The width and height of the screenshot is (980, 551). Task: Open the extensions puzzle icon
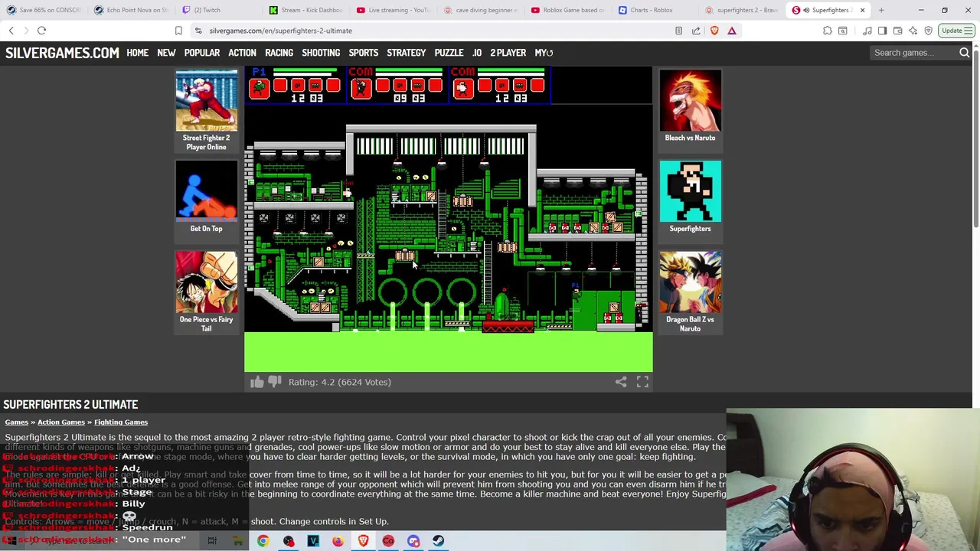[828, 31]
